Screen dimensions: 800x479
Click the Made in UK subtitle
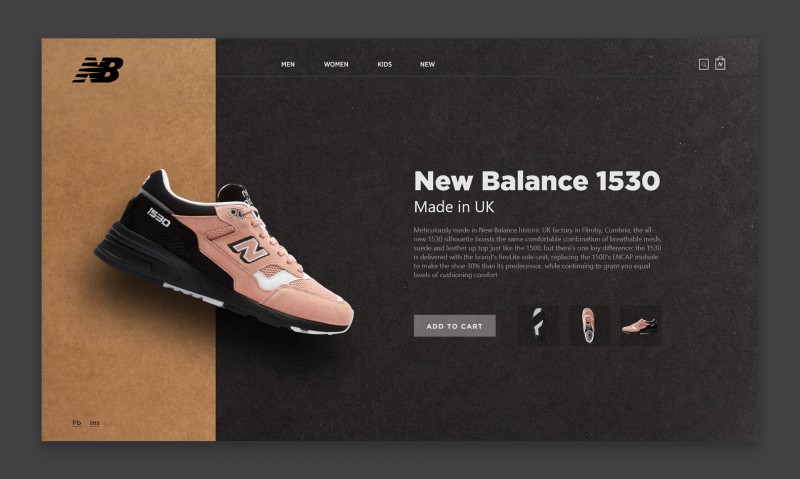(x=454, y=207)
